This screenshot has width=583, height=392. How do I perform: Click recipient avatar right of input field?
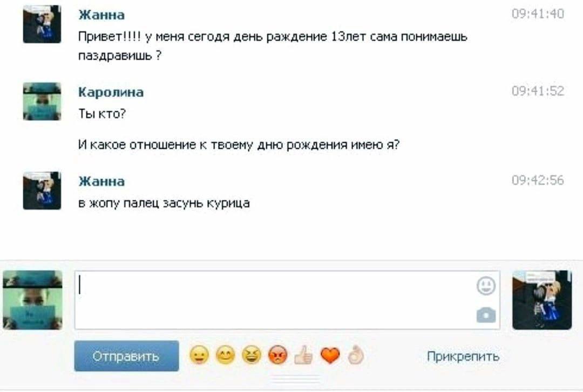(541, 300)
